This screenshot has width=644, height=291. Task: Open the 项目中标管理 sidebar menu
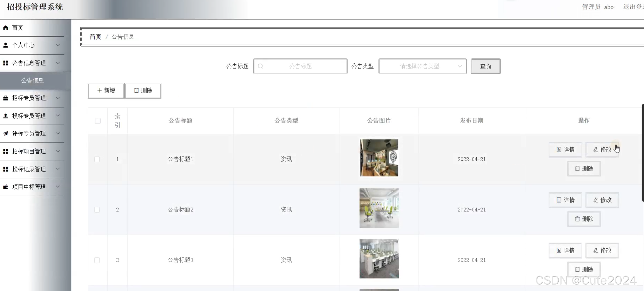pyautogui.click(x=29, y=187)
